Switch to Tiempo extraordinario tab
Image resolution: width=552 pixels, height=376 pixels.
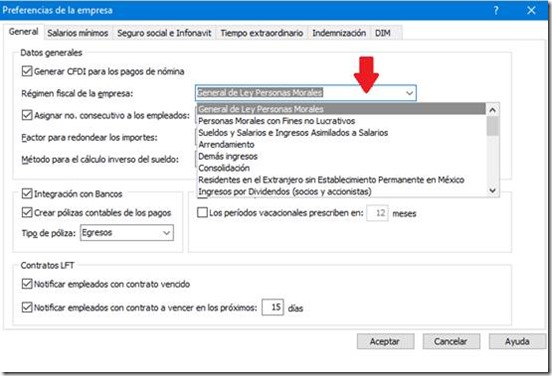click(262, 33)
